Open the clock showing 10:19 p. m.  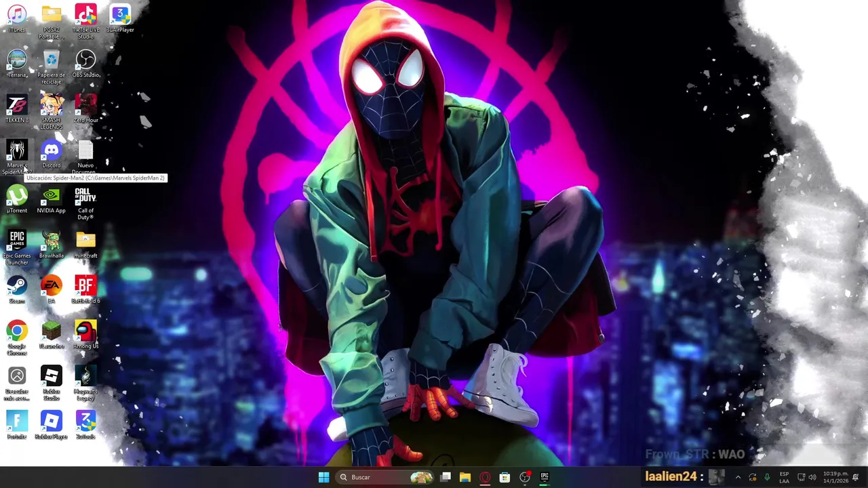click(835, 477)
